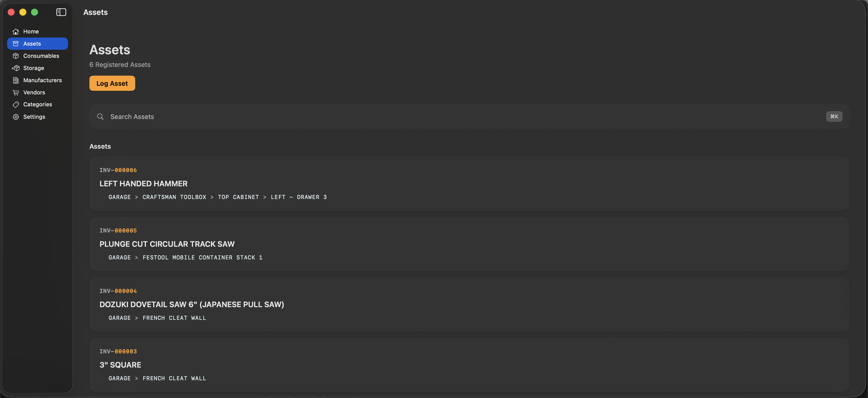
Task: Click the Categories tag icon
Action: (x=16, y=105)
